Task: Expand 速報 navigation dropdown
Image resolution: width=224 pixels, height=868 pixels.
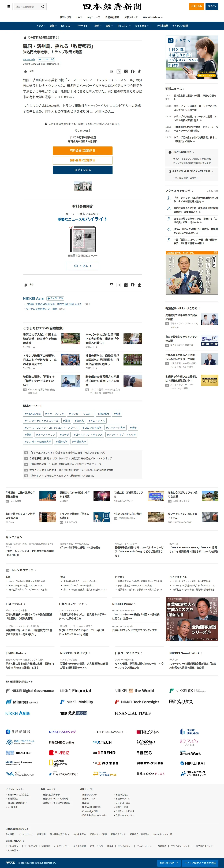Action: coord(53,26)
